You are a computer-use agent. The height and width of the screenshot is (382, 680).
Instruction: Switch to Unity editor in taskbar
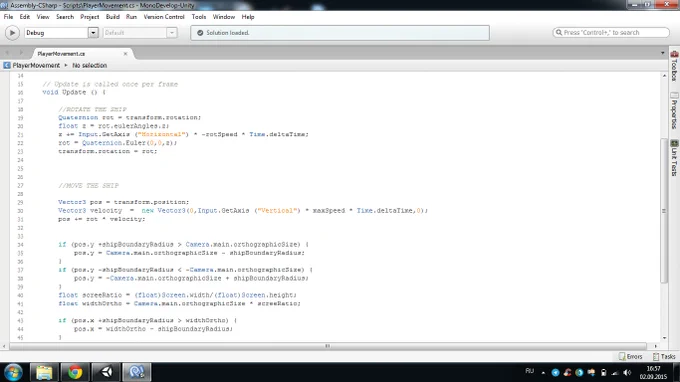pos(106,372)
